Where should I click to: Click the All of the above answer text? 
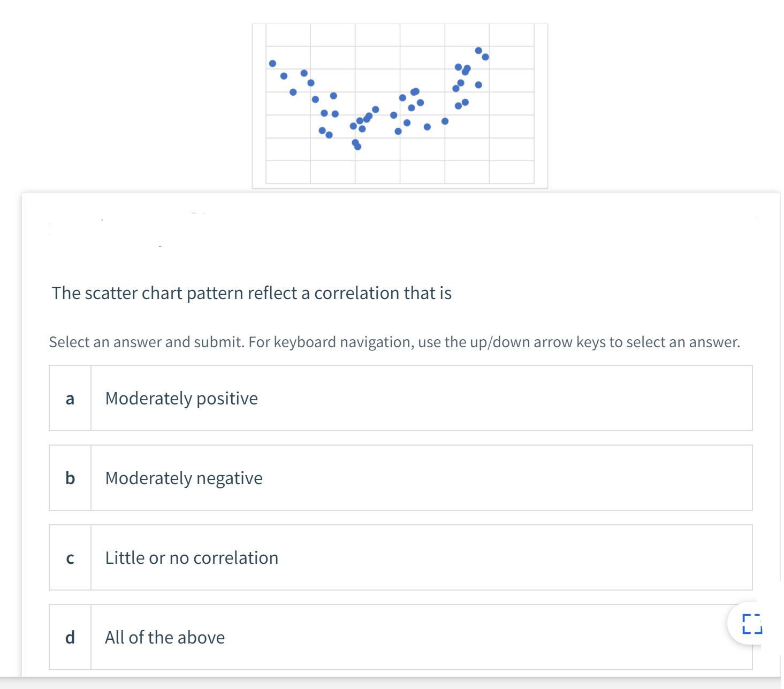(x=164, y=637)
